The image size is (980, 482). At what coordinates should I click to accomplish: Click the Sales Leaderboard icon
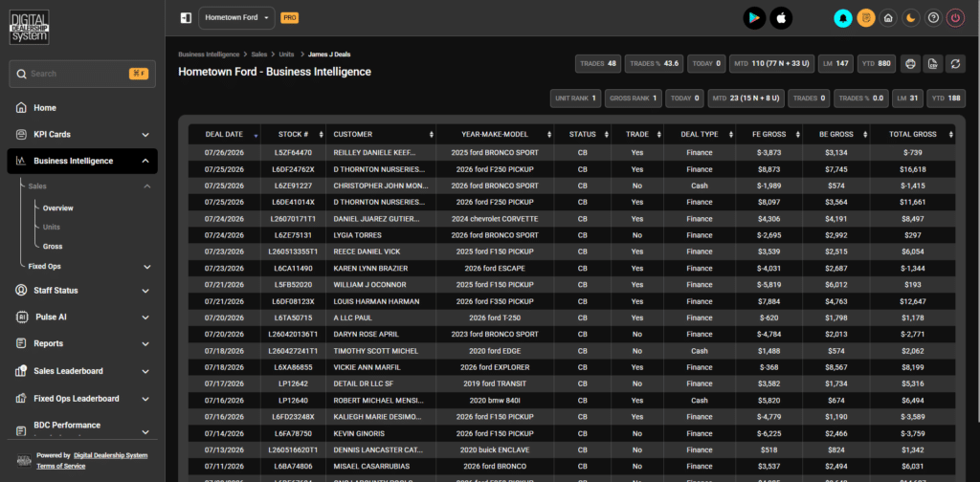[21, 371]
